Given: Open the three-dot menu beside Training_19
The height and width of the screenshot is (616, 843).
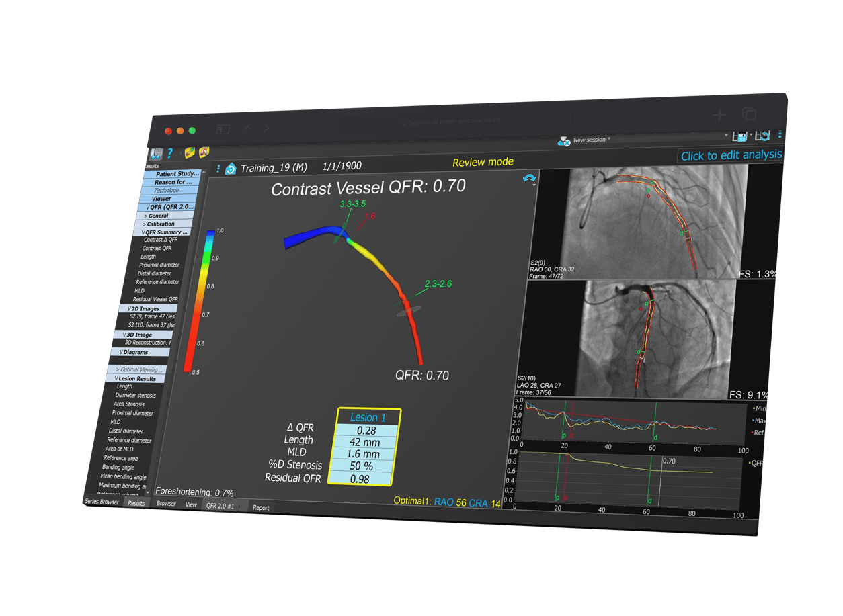Looking at the screenshot, I should [x=218, y=168].
